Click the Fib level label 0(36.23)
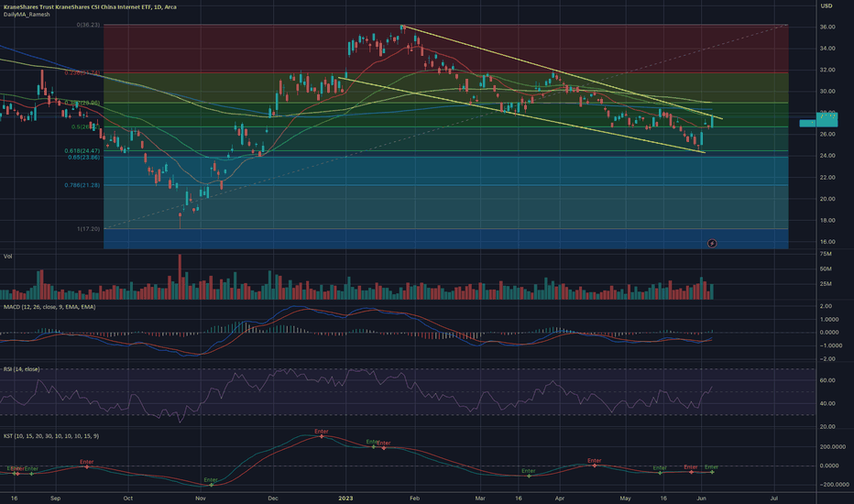Image resolution: width=854 pixels, height=504 pixels. pos(88,25)
